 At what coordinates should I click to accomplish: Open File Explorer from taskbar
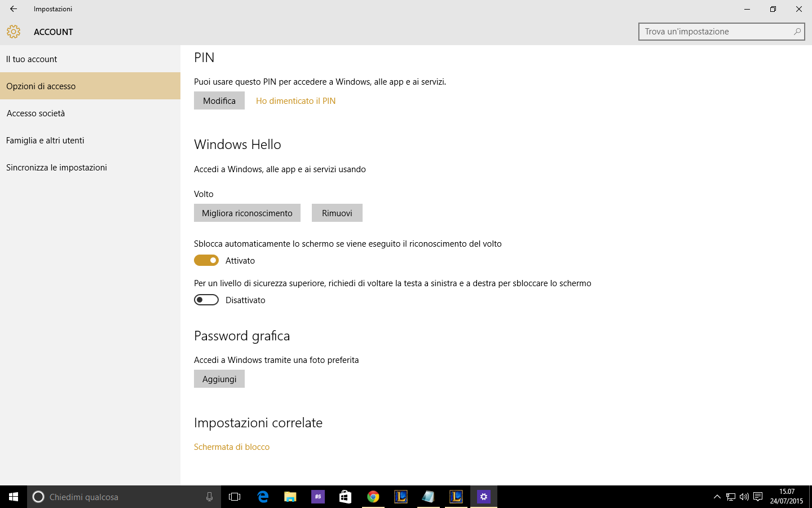(x=290, y=497)
